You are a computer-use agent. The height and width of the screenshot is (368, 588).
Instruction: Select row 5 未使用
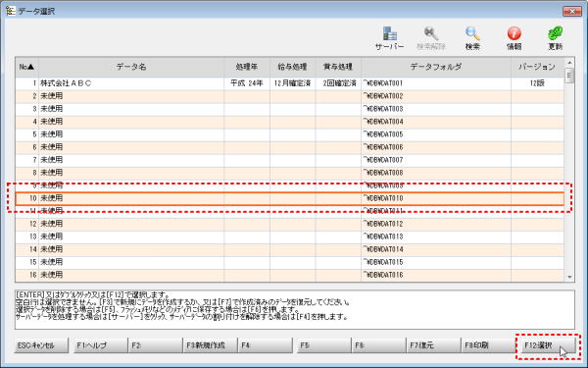click(289, 134)
